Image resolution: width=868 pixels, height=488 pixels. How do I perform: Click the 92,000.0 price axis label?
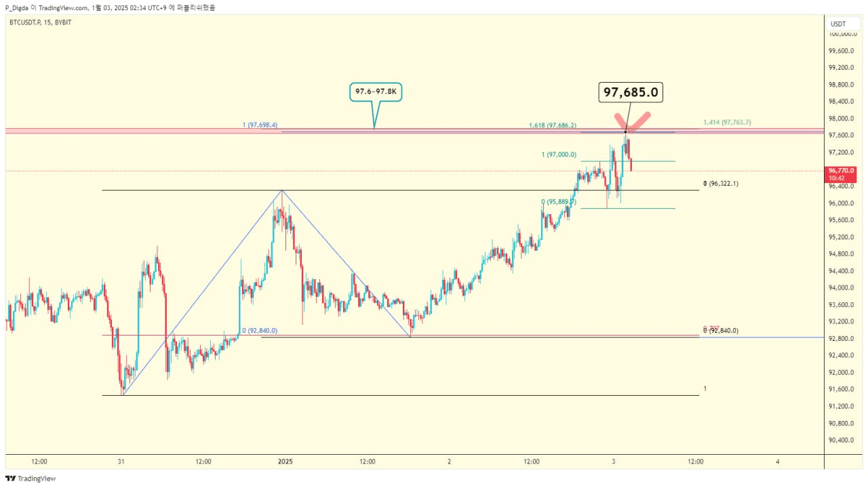[840, 373]
